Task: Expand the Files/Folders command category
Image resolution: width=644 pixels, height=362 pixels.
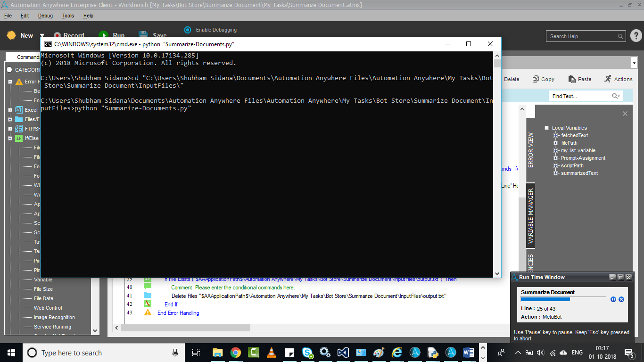Action: click(10, 119)
